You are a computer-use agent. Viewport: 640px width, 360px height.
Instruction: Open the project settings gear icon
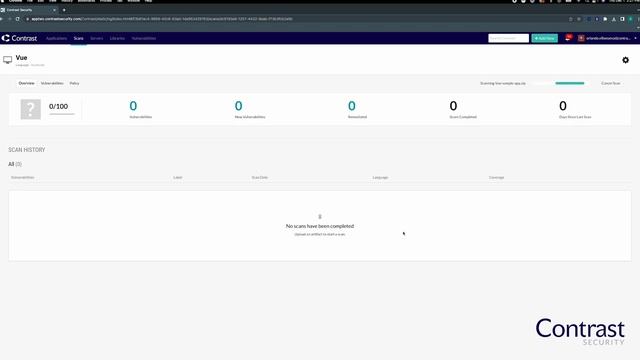[625, 60]
